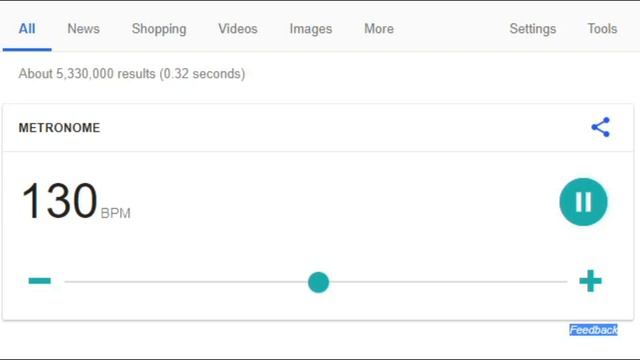Expand the More search categories menu
This screenshot has height=360, width=640.
point(379,29)
